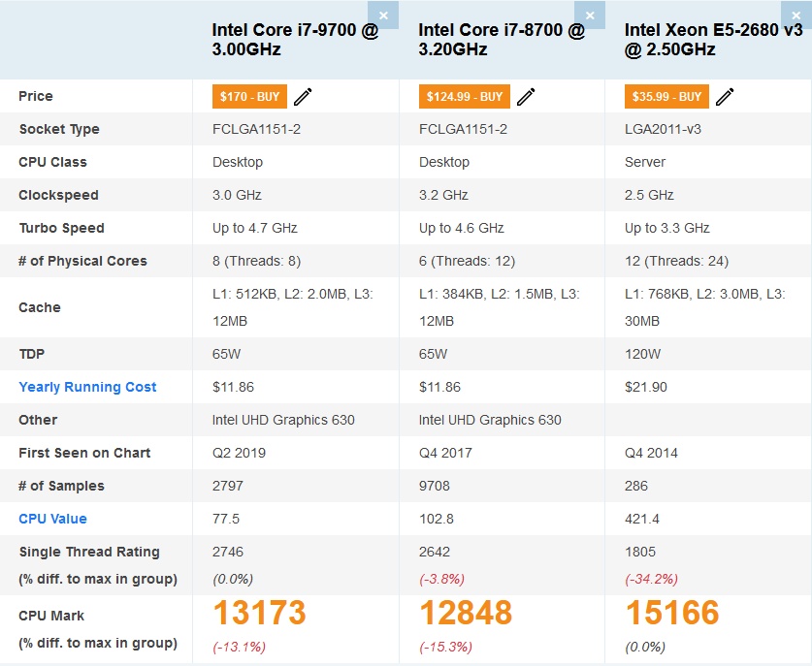This screenshot has height=666, width=812.
Task: Click the $35.99 - BUY button
Action: (x=666, y=97)
